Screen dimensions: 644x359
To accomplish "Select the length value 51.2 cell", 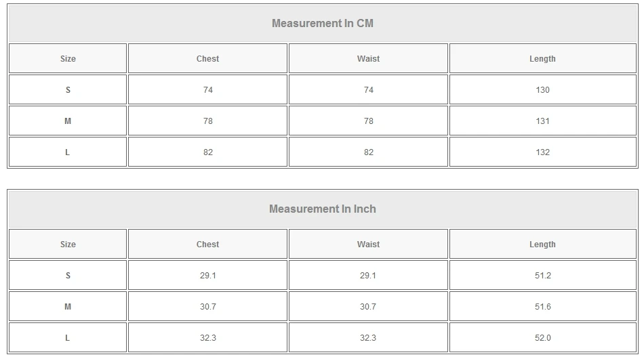I will point(542,276).
